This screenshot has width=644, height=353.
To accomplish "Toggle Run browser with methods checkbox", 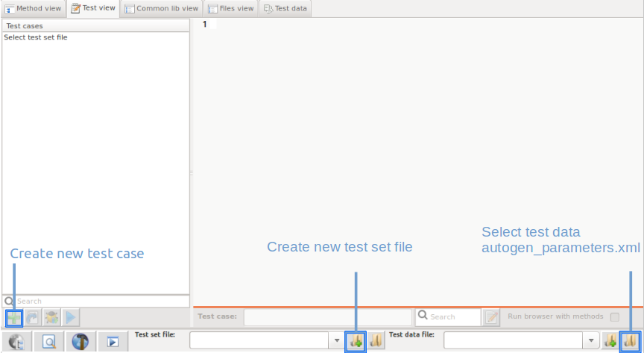I will [614, 316].
